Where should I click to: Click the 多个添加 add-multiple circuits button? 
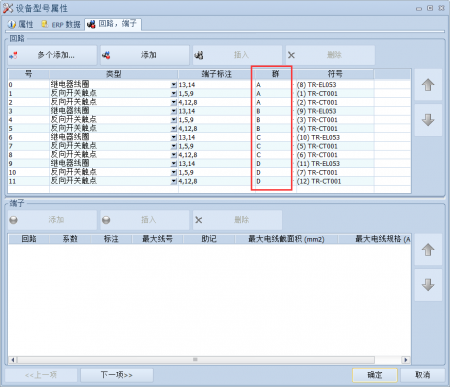pyautogui.click(x=52, y=55)
